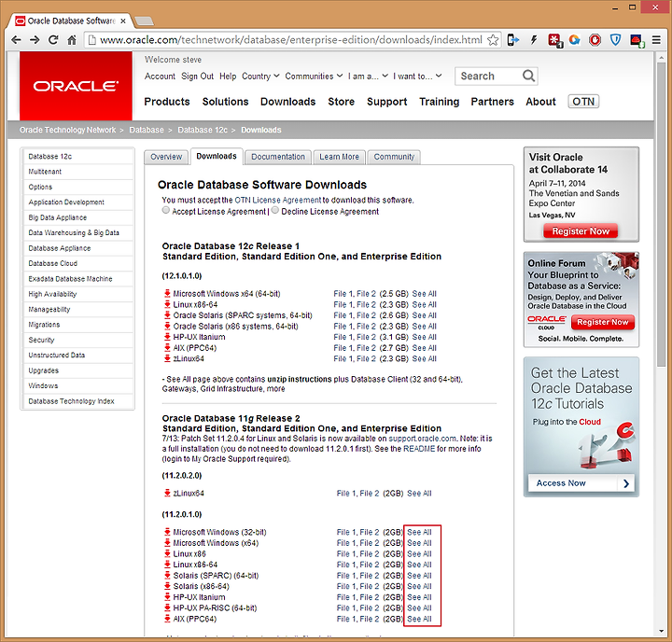Switch to the Overview tab
Screen dimensions: 672x642
click(x=166, y=157)
